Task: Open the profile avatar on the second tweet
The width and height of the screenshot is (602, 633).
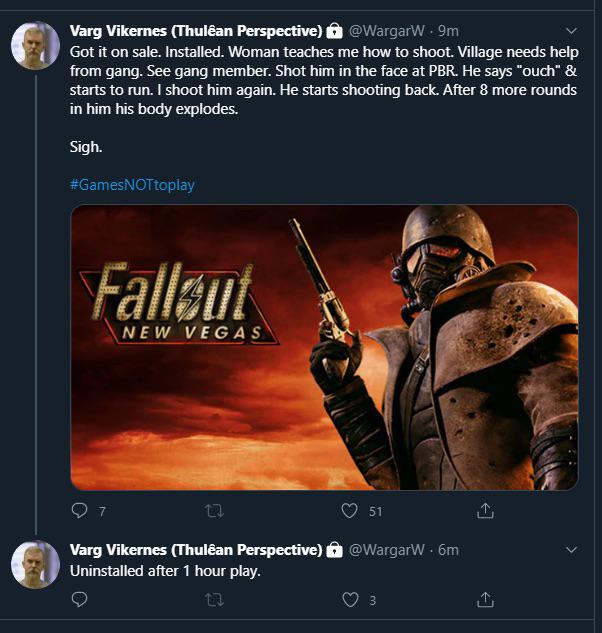Action: click(36, 564)
